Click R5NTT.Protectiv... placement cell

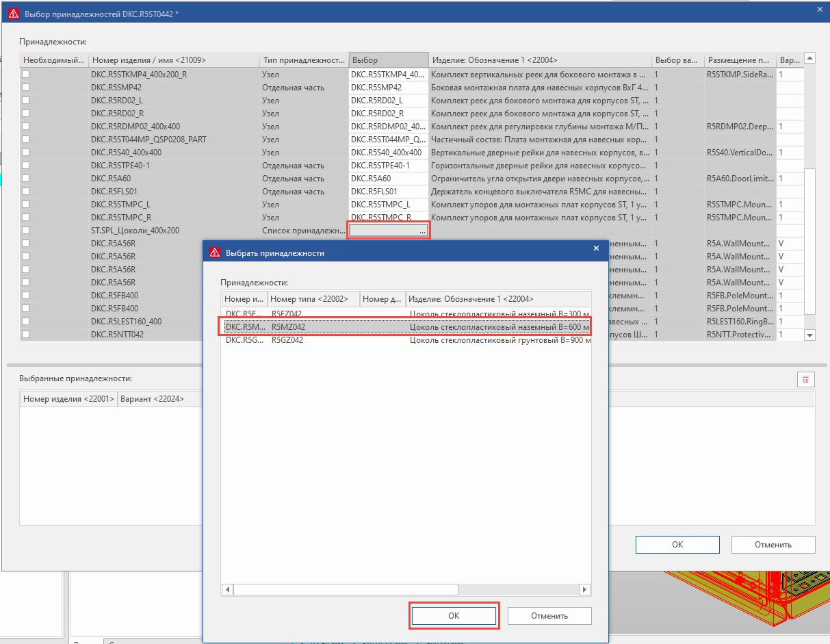740,334
